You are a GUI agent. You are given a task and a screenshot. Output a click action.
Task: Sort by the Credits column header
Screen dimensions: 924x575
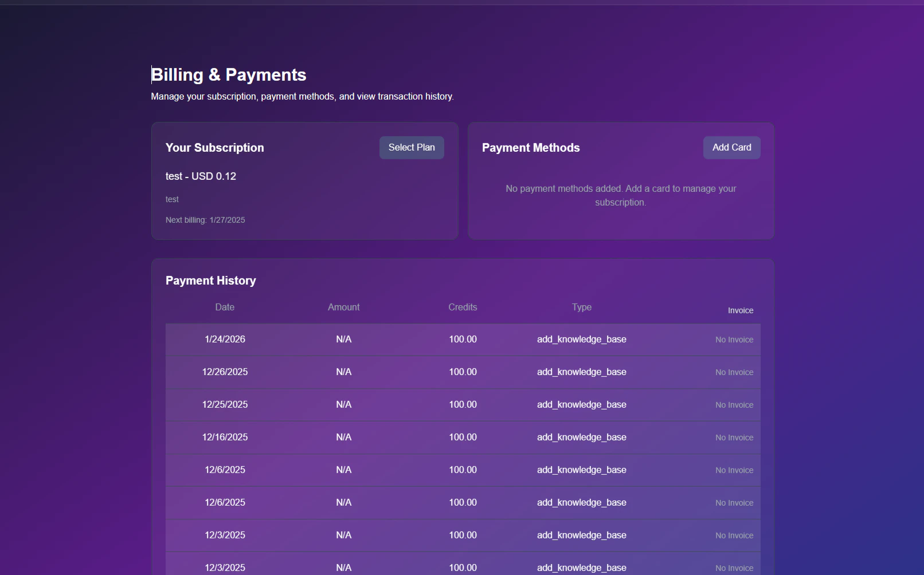point(462,307)
